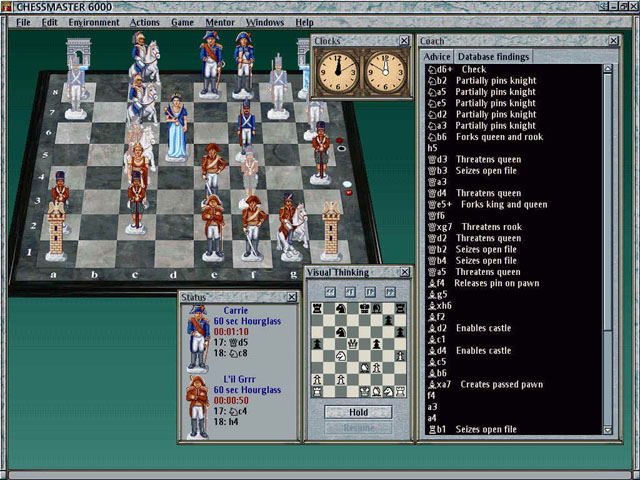Open the Help menu
Screen dimensions: 640x480
click(x=304, y=22)
